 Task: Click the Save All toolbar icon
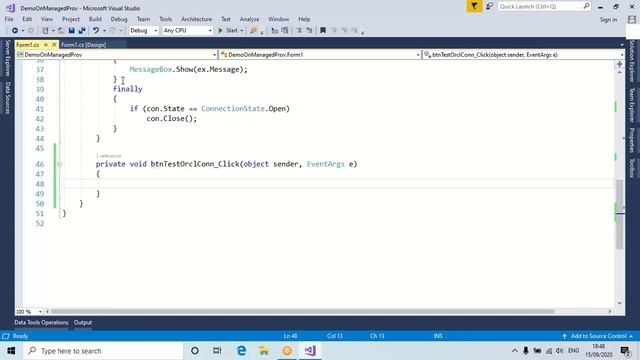click(x=82, y=31)
